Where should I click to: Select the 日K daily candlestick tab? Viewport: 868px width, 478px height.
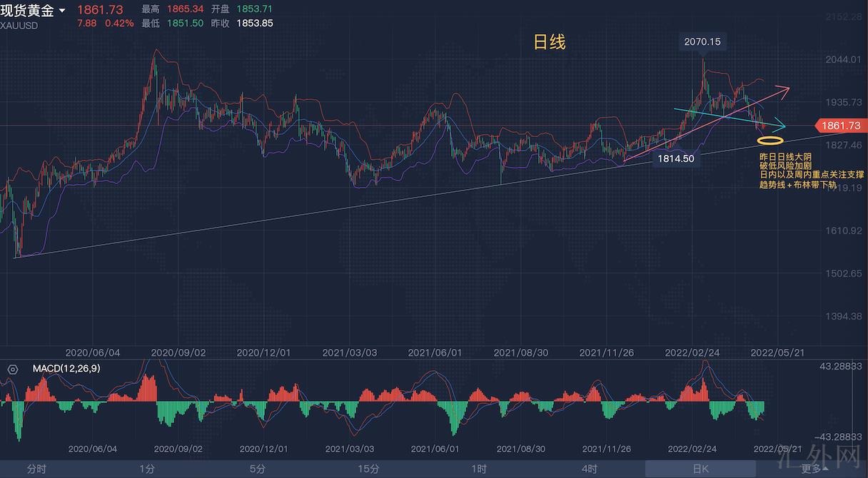(x=700, y=469)
